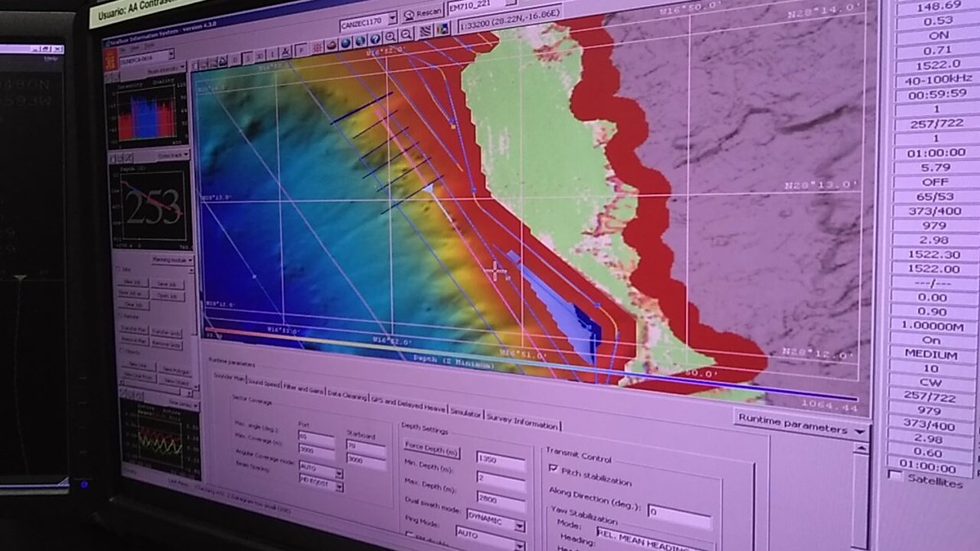Image resolution: width=980 pixels, height=551 pixels.
Task: Toggle the Remote checkbox in planning panel
Action: click(x=120, y=316)
